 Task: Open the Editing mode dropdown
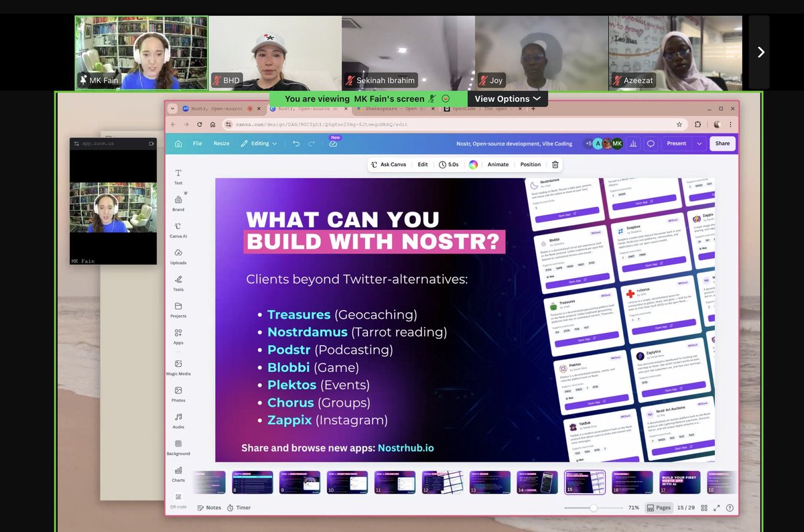point(259,143)
